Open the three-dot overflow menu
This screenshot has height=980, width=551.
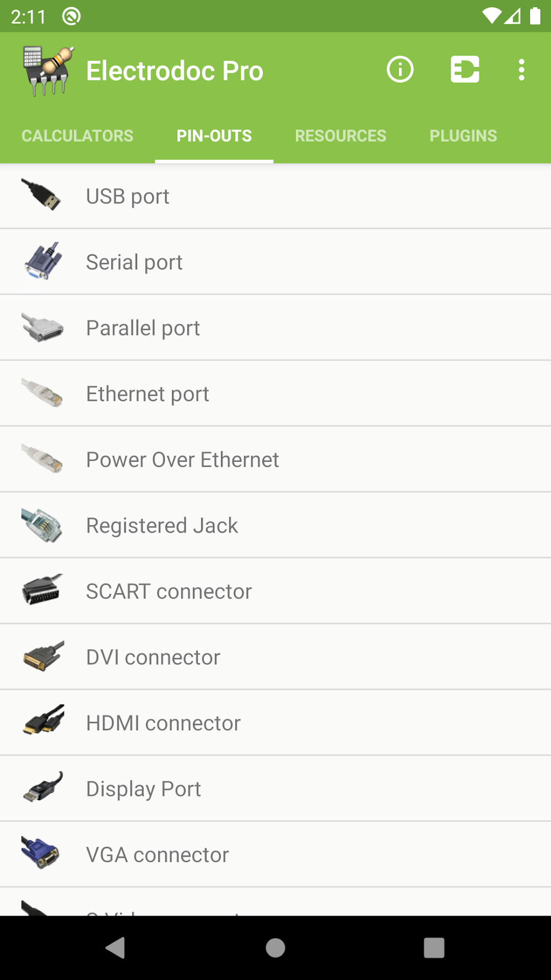coord(521,70)
